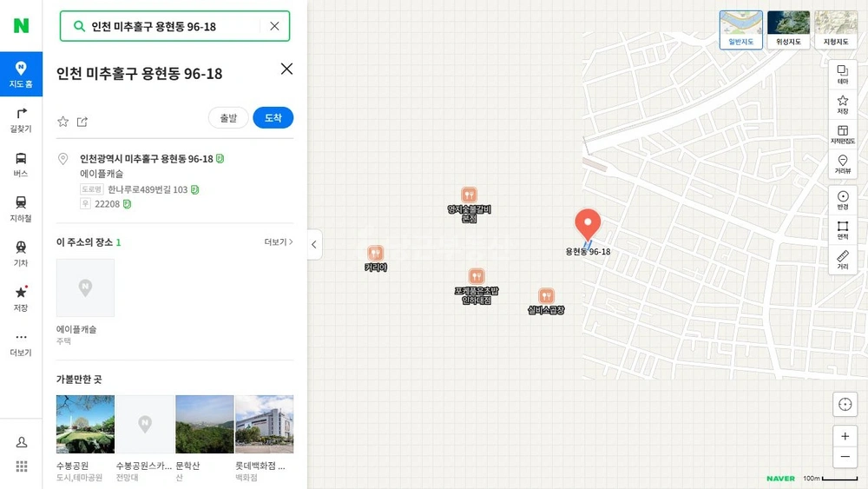Screen dimensions: 868x489
Task: Open the 버스 bus menu
Action: (21, 164)
